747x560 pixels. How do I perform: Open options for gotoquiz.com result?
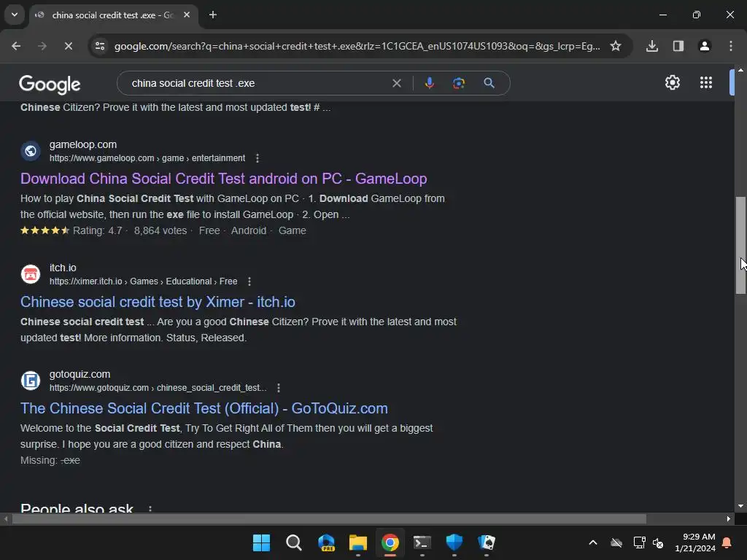278,388
